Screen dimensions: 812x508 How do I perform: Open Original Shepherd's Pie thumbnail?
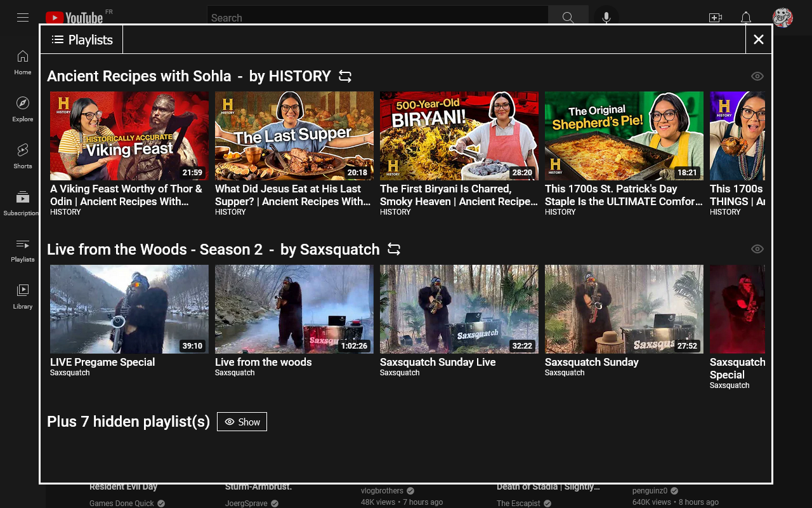pyautogui.click(x=624, y=136)
